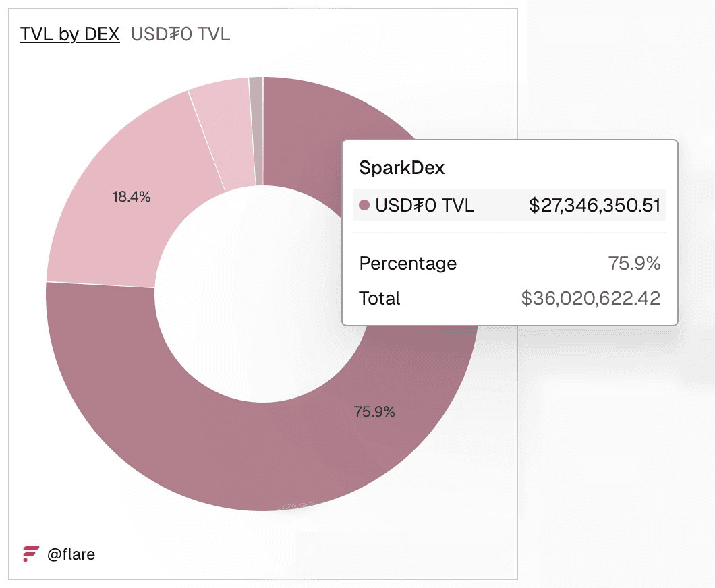Click the Flare logo icon
715x588 pixels.
(x=30, y=554)
